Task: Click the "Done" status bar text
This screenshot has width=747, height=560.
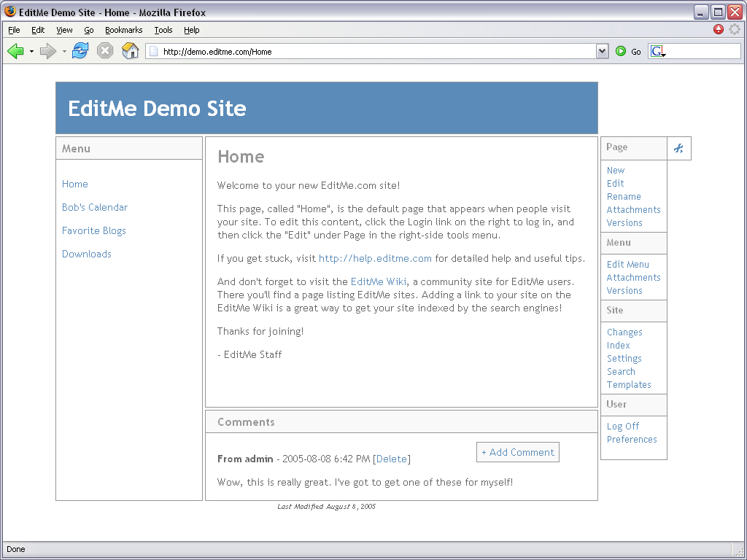Action: (16, 549)
